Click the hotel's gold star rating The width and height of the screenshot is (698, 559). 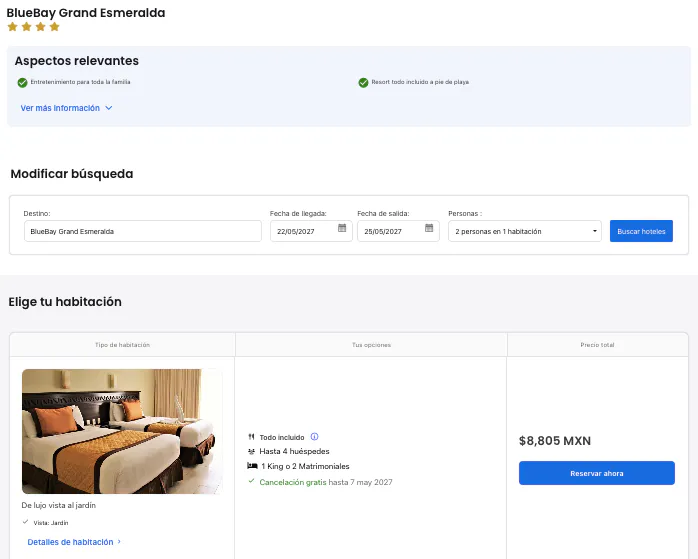pos(33,27)
